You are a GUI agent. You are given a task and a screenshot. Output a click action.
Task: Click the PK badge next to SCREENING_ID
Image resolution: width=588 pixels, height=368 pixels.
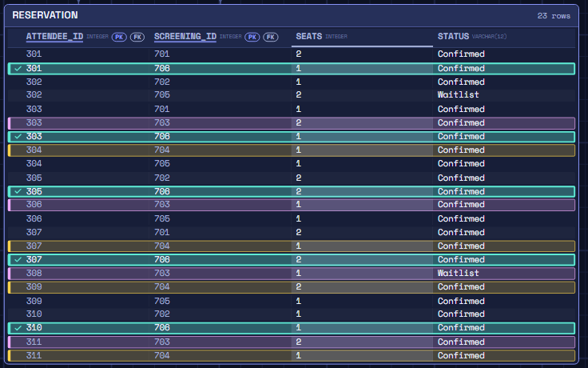click(252, 37)
